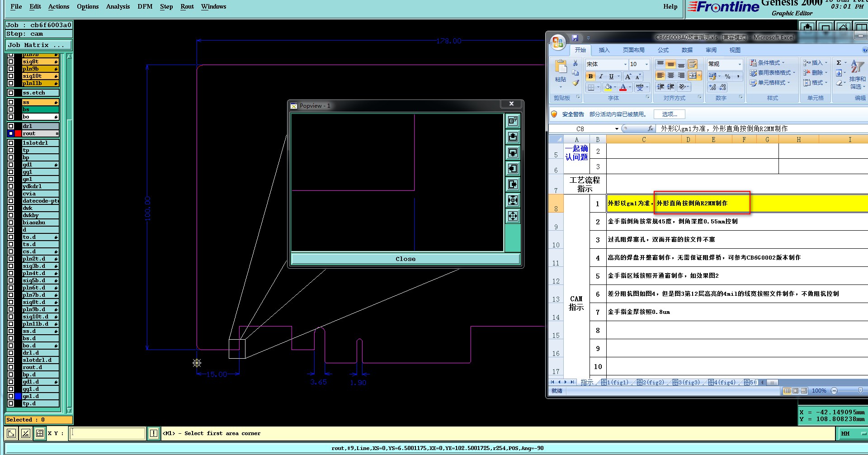Click the exclamation mark icon in the coordinate bar
The image size is (868, 455).
pos(154,433)
